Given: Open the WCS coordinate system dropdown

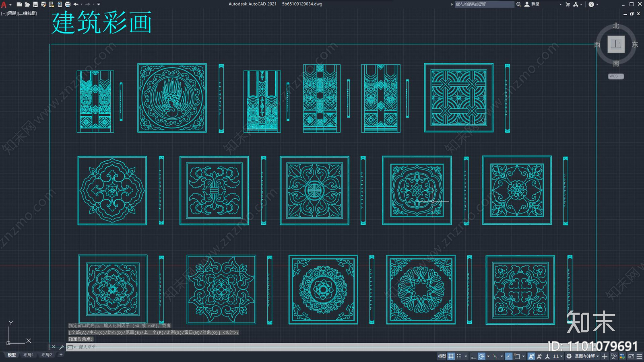Looking at the screenshot, I should [616, 76].
